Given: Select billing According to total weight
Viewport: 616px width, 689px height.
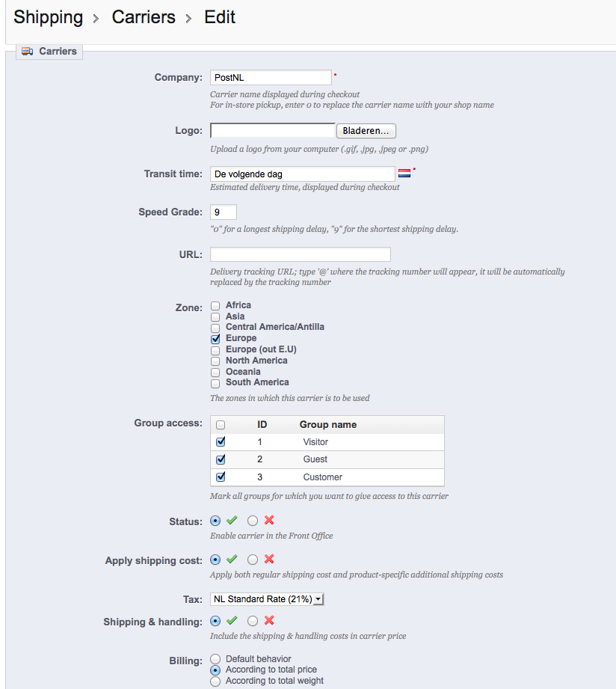Looking at the screenshot, I should [x=215, y=681].
